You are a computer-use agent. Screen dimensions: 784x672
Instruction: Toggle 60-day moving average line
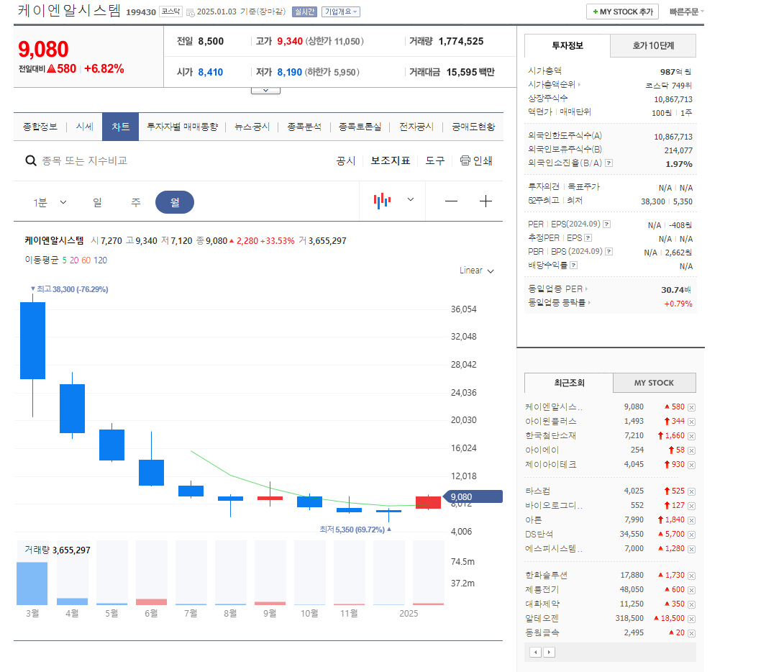pos(86,260)
